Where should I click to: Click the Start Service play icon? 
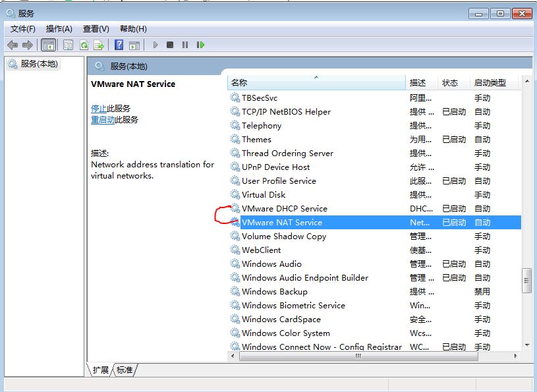point(155,45)
